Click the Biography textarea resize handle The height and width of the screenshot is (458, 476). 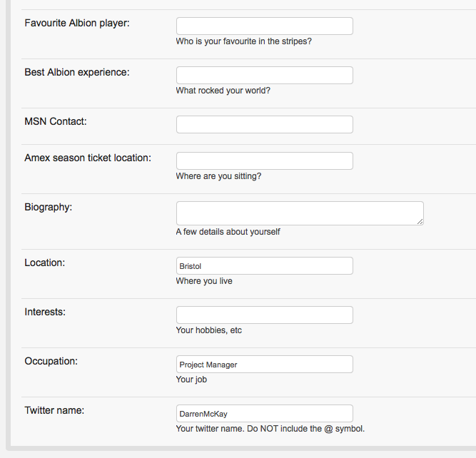pos(420,222)
